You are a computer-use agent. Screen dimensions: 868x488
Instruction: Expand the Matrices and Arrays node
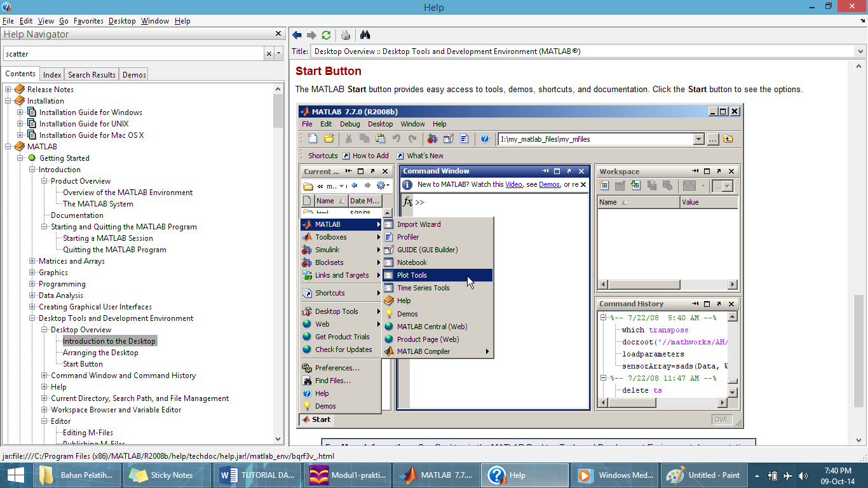[x=32, y=261]
